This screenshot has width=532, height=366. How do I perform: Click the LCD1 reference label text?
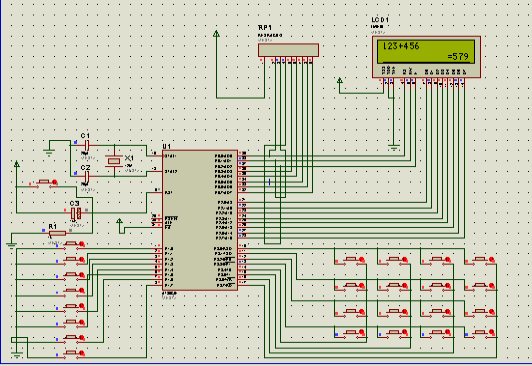[380, 20]
